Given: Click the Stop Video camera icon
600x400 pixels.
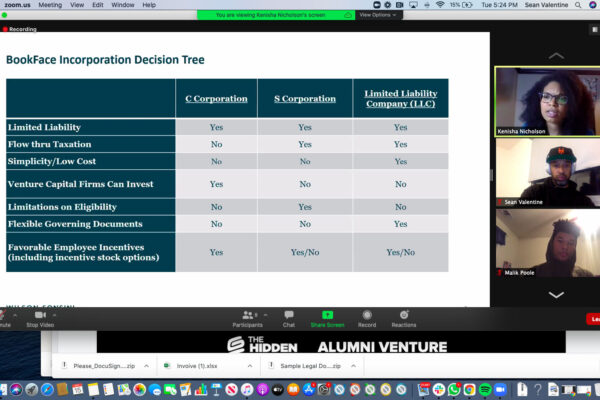Looking at the screenshot, I should click(x=39, y=316).
